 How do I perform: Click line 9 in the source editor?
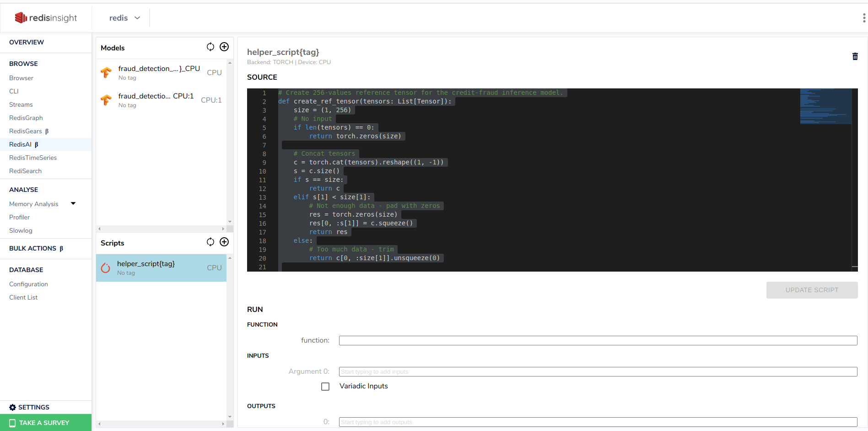(368, 162)
